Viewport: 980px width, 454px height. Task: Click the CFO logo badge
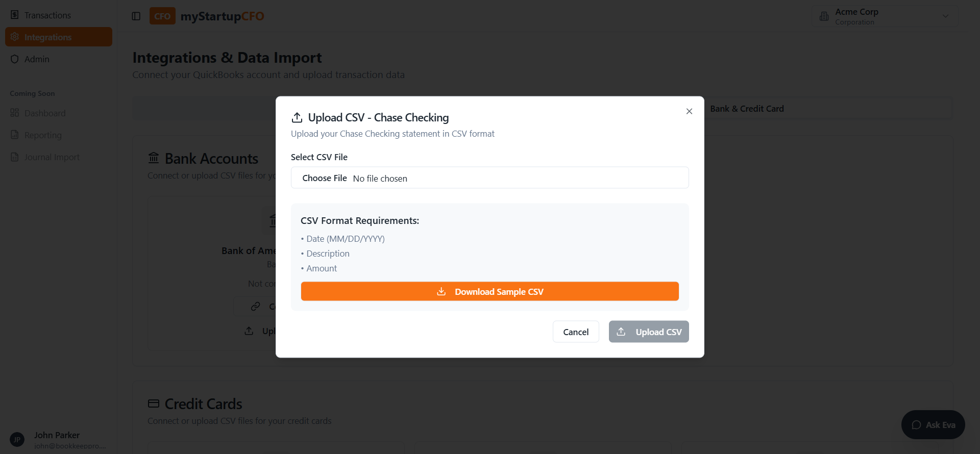click(162, 16)
